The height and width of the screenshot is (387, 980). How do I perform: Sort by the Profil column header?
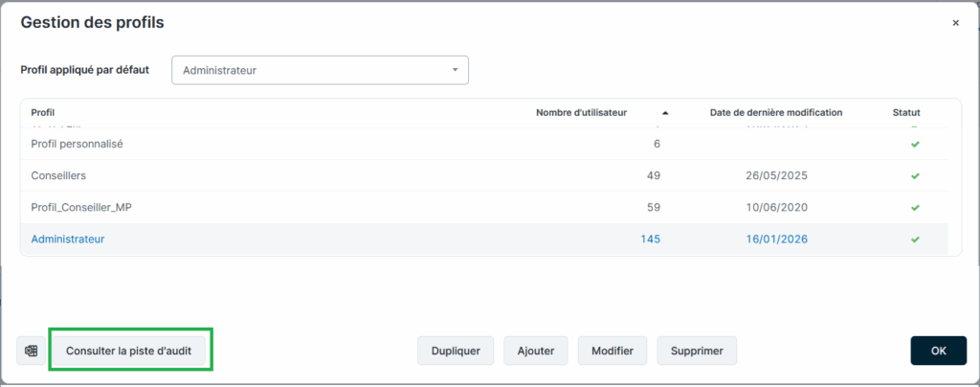pos(43,113)
